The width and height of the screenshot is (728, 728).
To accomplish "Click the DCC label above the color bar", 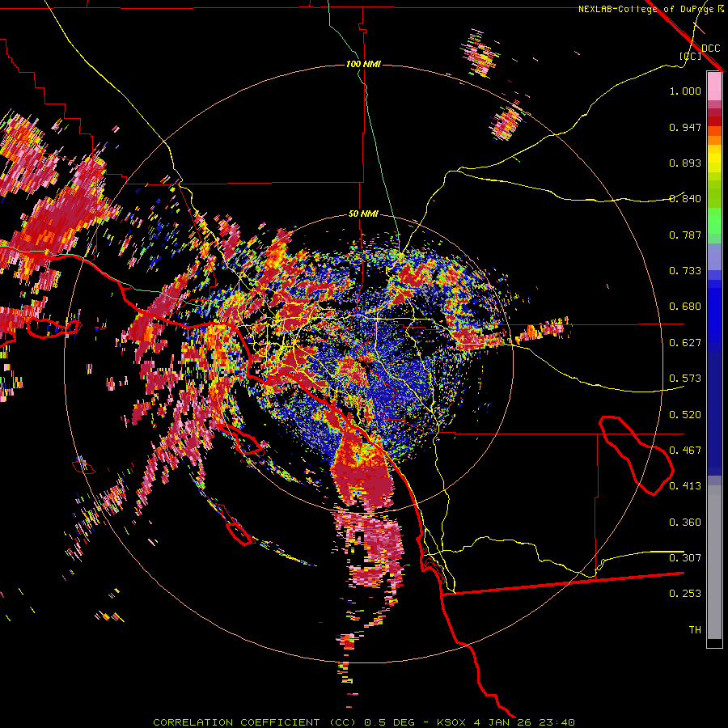I will pos(710,49).
